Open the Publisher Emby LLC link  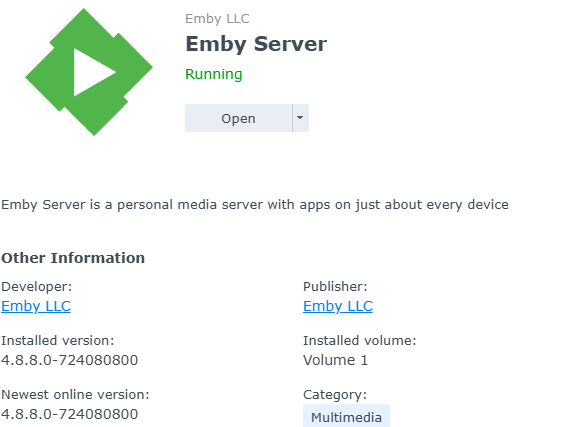338,306
